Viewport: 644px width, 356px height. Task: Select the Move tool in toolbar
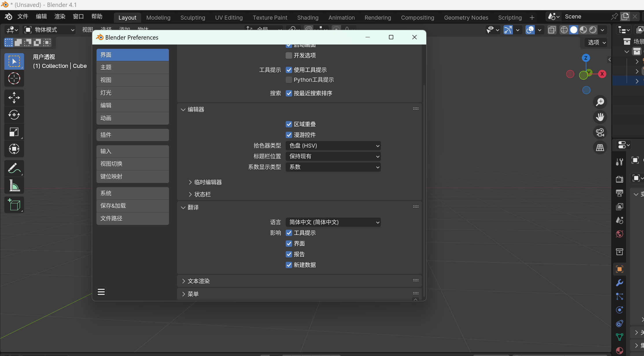14,98
